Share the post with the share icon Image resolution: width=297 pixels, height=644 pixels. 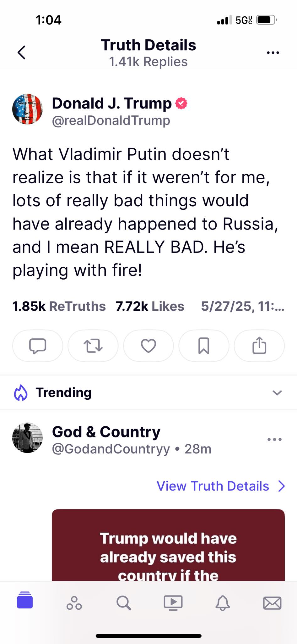coord(259,346)
